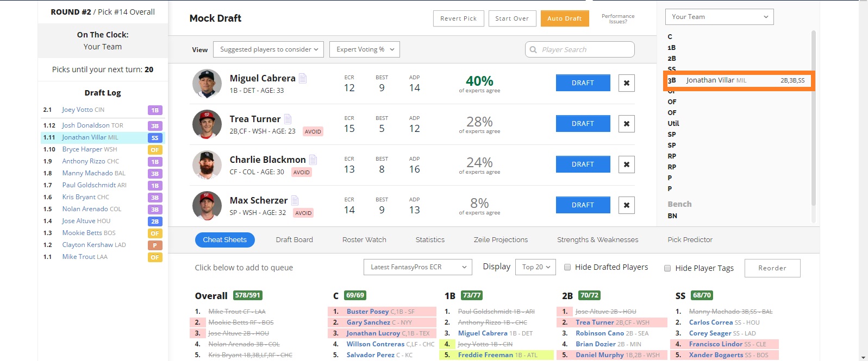
Task: Switch to the Strengths & Weaknesses tab
Action: [x=598, y=240]
